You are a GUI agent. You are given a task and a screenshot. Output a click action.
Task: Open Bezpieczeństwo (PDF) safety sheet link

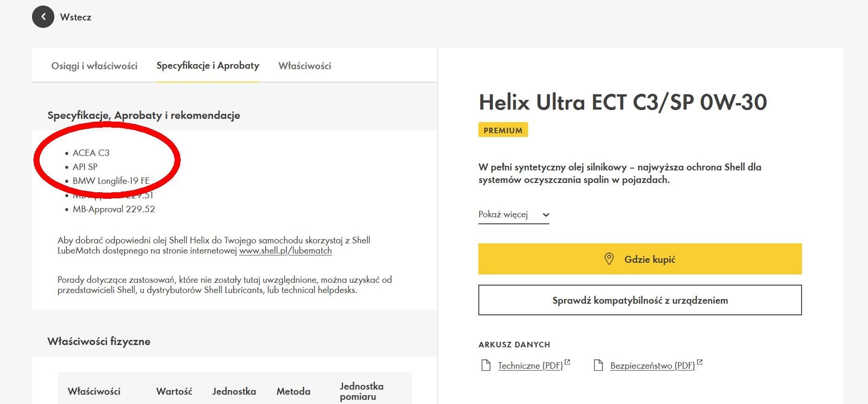click(653, 366)
